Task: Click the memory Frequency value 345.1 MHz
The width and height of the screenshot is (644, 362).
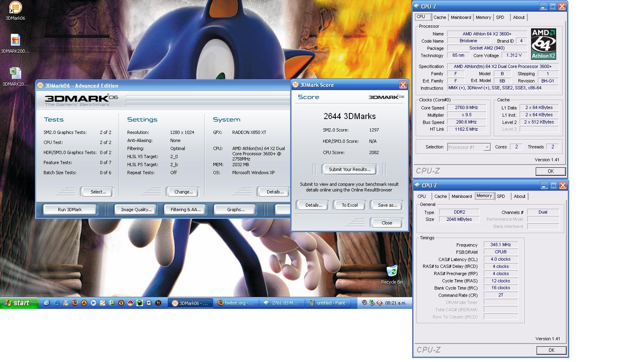Action: pos(500,245)
